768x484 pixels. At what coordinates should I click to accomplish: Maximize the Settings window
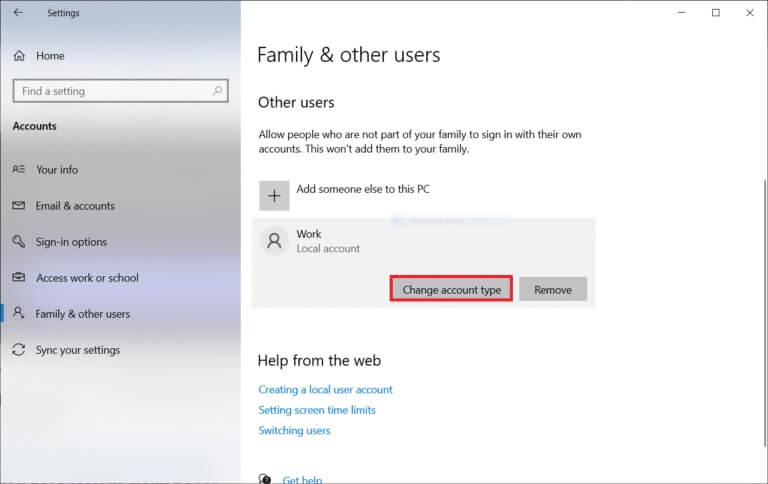[716, 12]
